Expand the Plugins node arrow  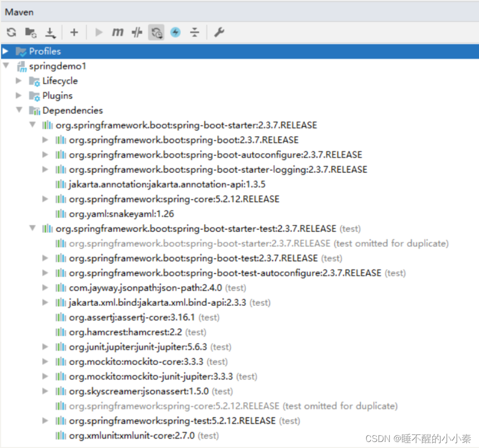[19, 95]
